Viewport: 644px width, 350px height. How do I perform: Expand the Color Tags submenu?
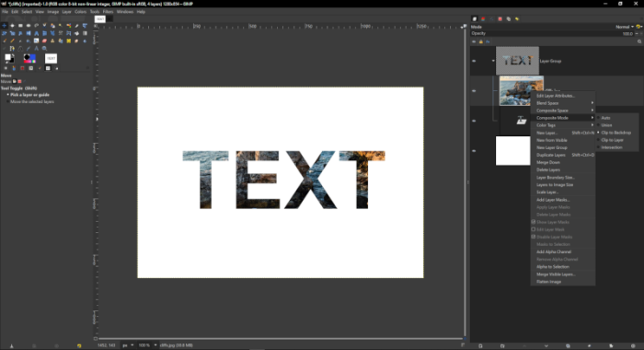pos(563,125)
